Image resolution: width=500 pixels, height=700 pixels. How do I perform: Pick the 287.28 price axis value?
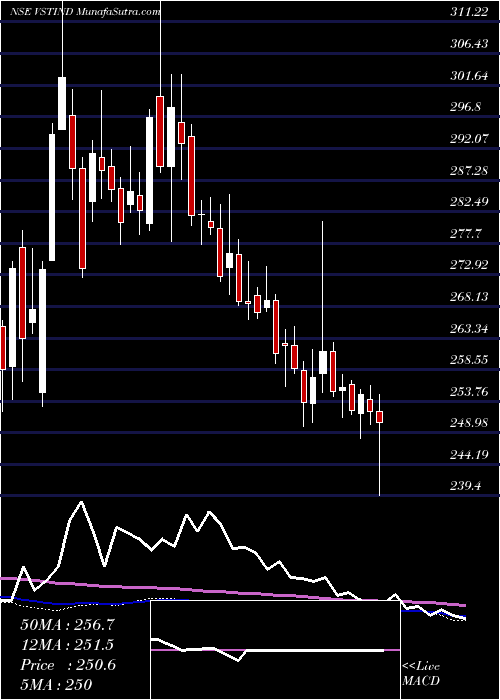469,171
